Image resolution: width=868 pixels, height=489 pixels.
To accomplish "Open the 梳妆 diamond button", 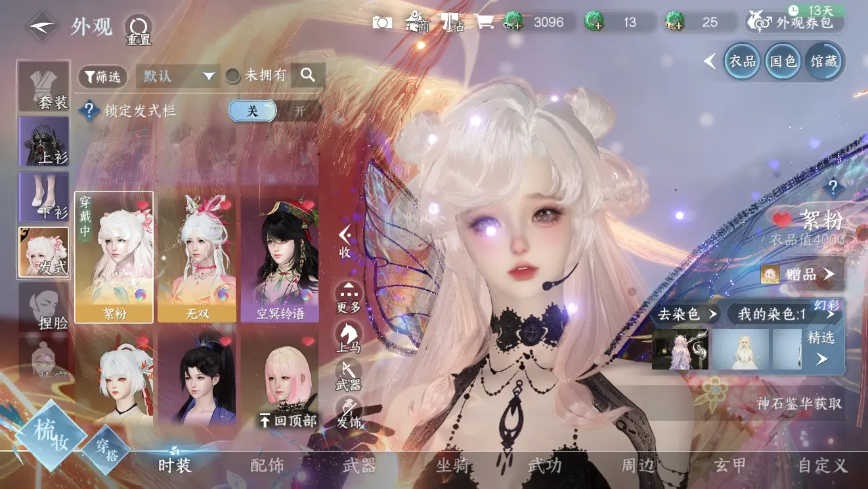I will click(x=51, y=436).
